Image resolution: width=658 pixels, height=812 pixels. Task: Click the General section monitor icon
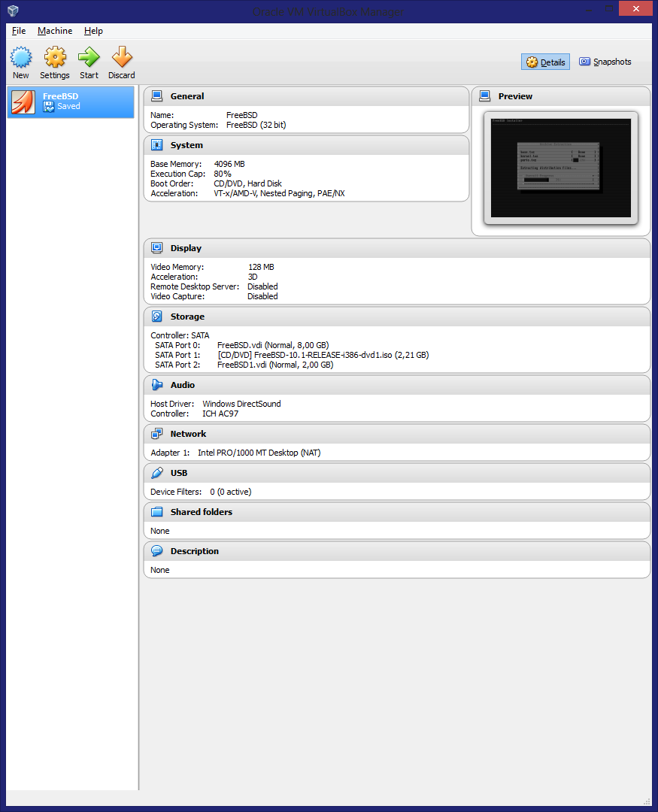pyautogui.click(x=156, y=95)
